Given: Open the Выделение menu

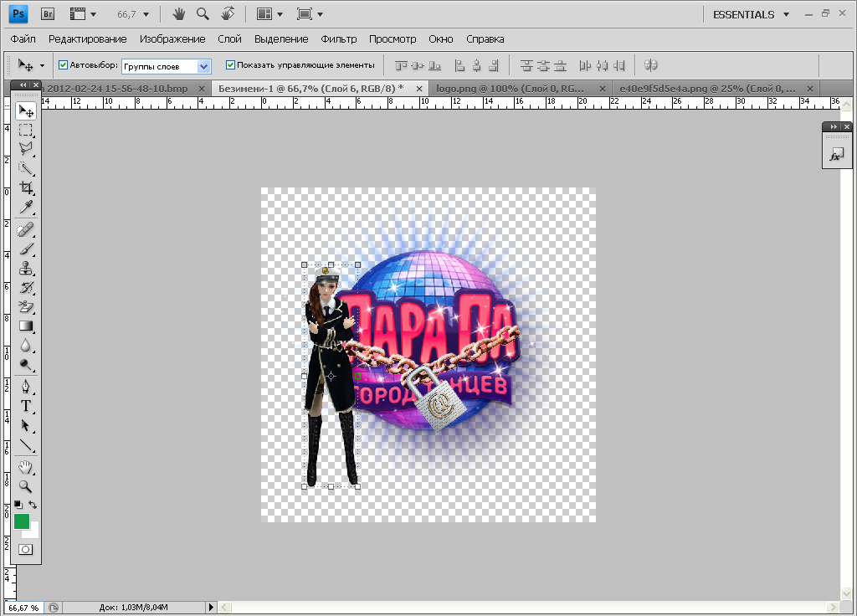Looking at the screenshot, I should 281,38.
